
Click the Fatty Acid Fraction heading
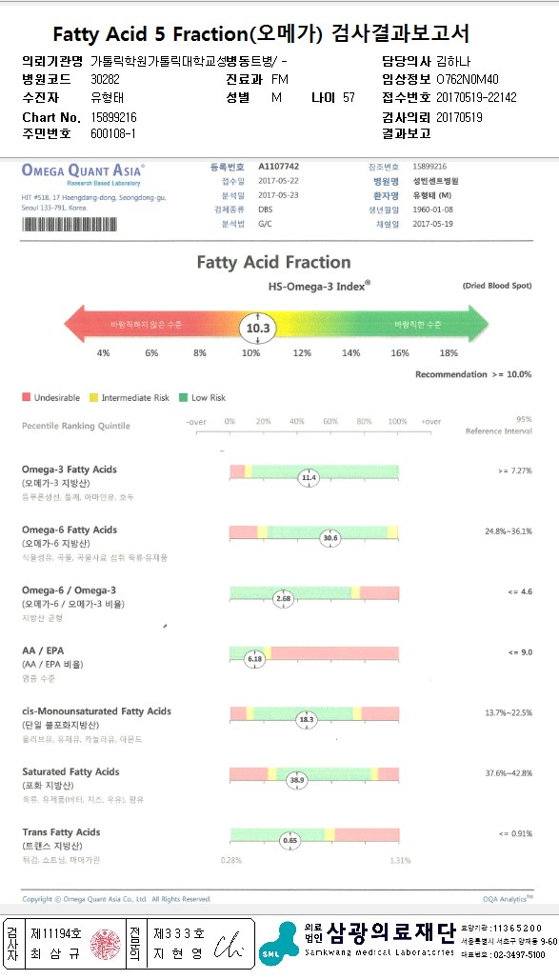pyautogui.click(x=274, y=262)
